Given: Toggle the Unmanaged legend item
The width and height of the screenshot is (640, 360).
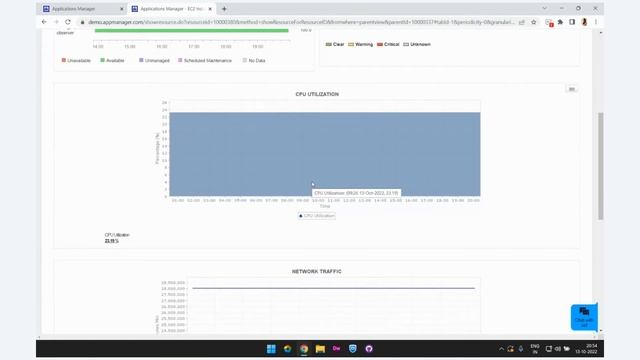Looking at the screenshot, I should pyautogui.click(x=154, y=60).
